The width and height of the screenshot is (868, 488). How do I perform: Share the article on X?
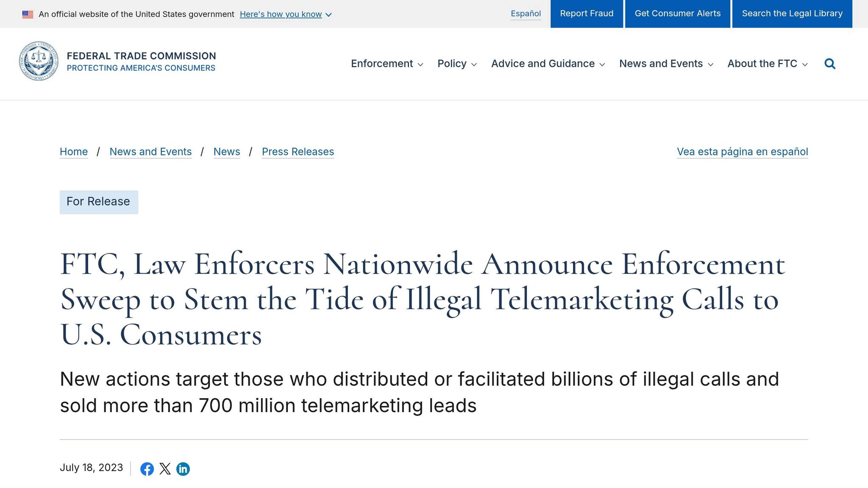(165, 469)
